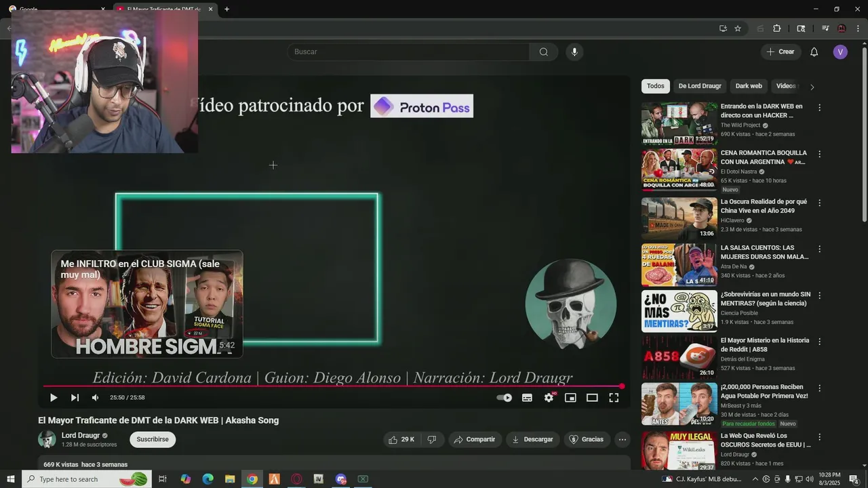Dislike the video with thumbs-down icon
The height and width of the screenshot is (488, 868).
(x=432, y=440)
